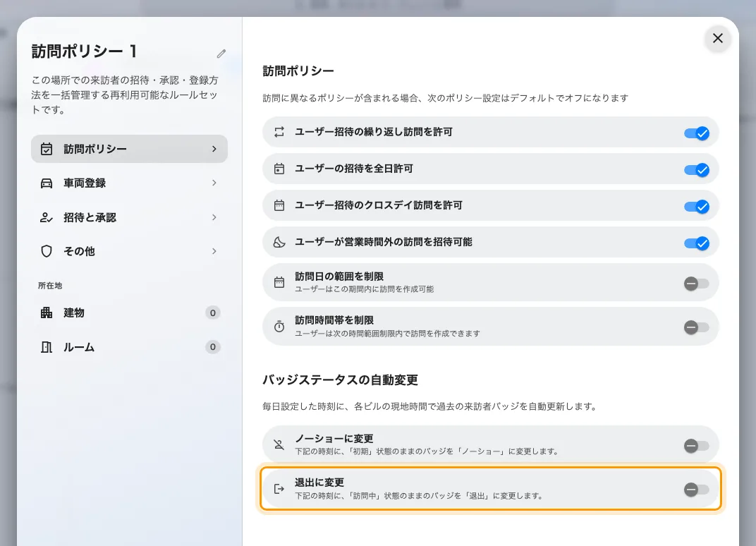Switch off 営業時間外の訪問を招待可能 toggle
This screenshot has width=756, height=546.
coord(697,243)
